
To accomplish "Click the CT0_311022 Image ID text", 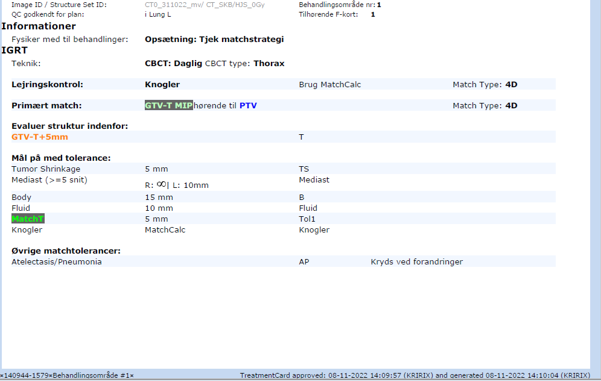I will click(x=205, y=5).
